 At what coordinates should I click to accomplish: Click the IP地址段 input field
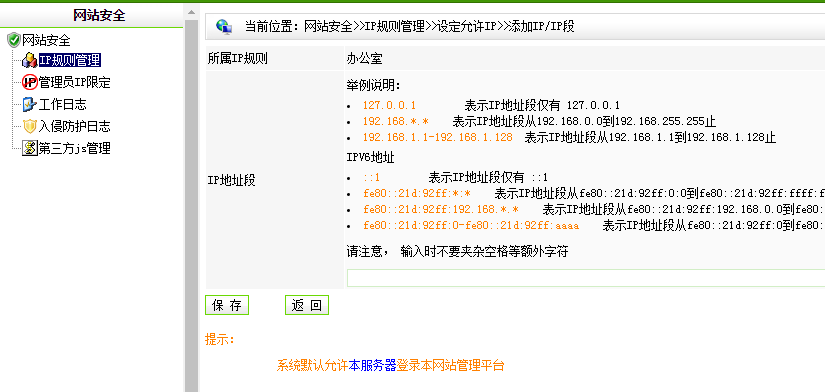click(x=586, y=278)
